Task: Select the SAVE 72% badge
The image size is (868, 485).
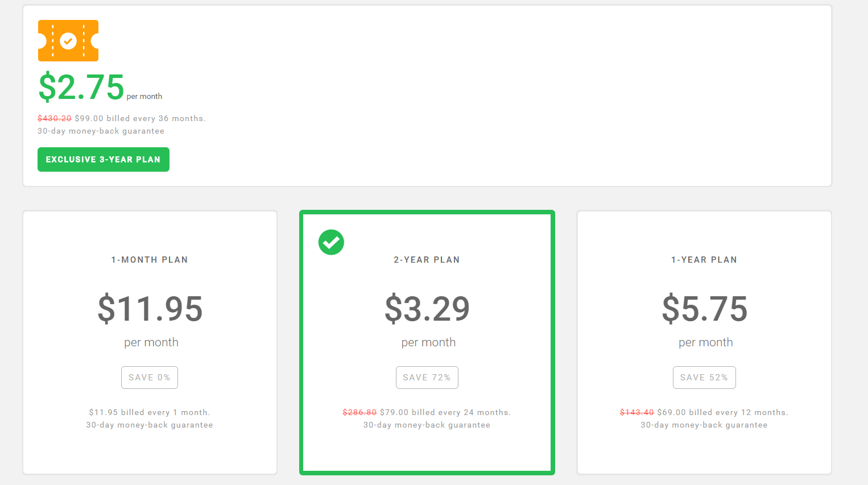Action: click(x=427, y=378)
